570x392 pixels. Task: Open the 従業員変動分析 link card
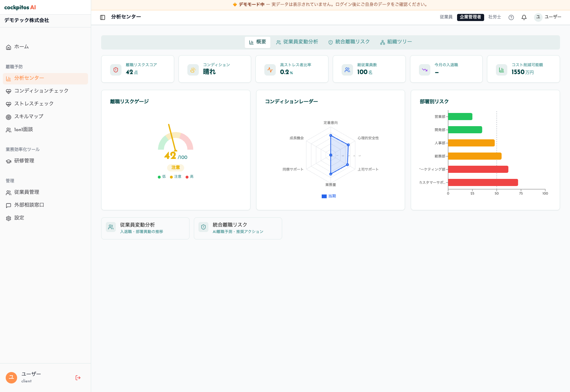[145, 228]
